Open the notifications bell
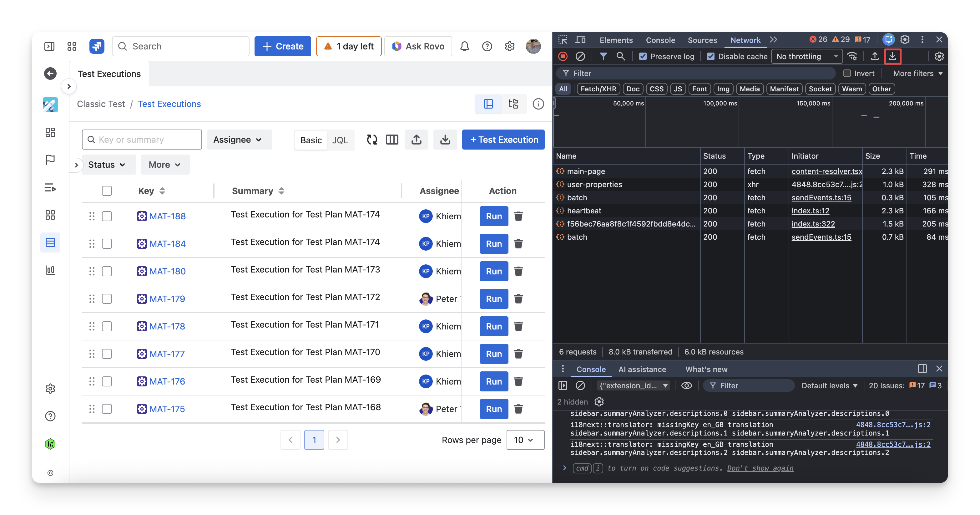This screenshot has width=980, height=515. point(464,46)
